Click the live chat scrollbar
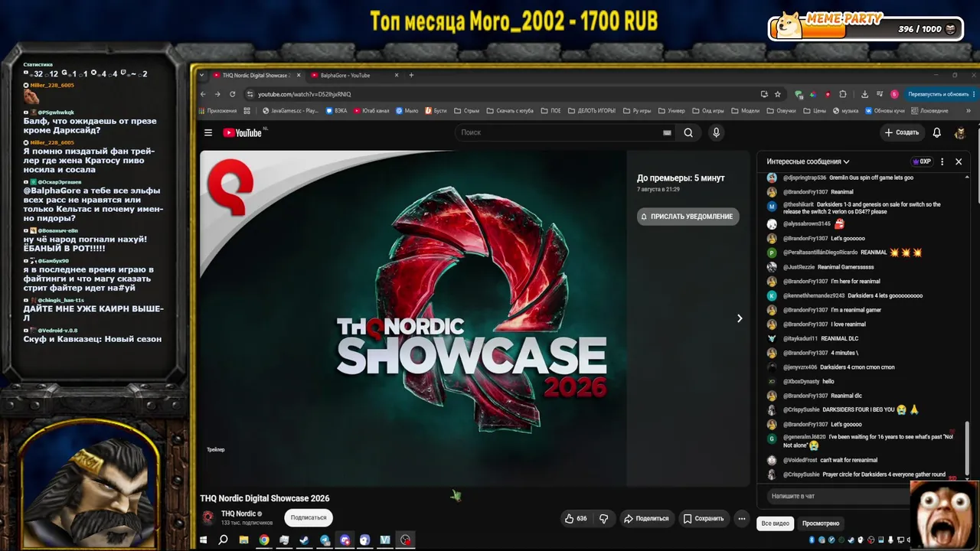 point(967,448)
